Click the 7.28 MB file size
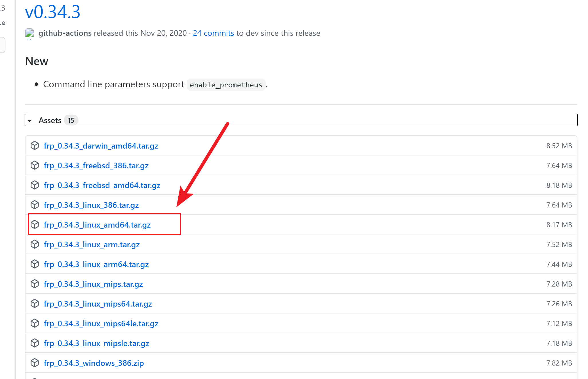This screenshot has height=379, width=588. 559,284
